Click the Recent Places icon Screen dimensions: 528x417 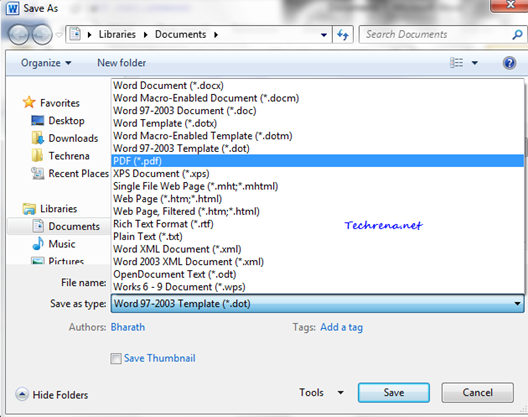tap(37, 173)
